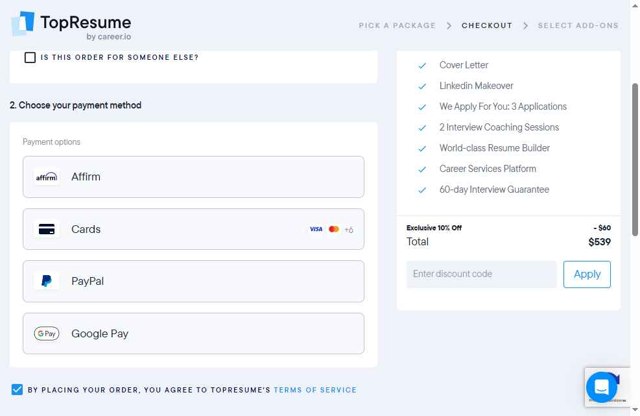Click the chevron after Checkout

coord(525,26)
